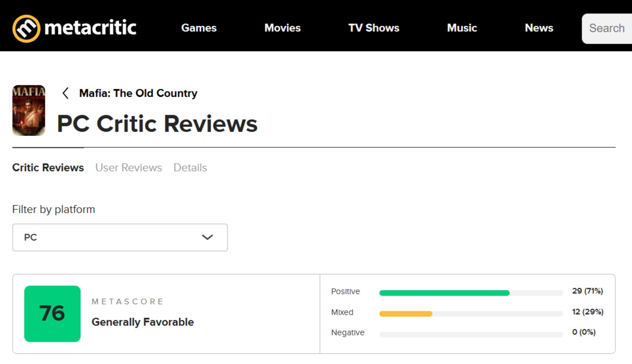Image resolution: width=632 pixels, height=364 pixels.
Task: Open the Music menu
Action: click(x=462, y=28)
